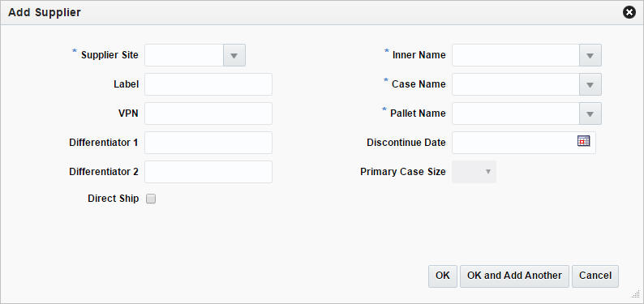Click the OK button

pos(443,276)
